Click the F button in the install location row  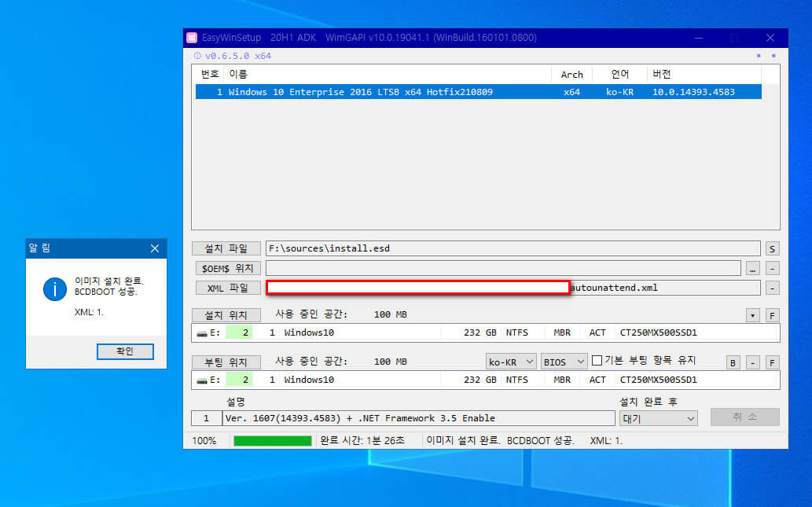click(x=772, y=315)
